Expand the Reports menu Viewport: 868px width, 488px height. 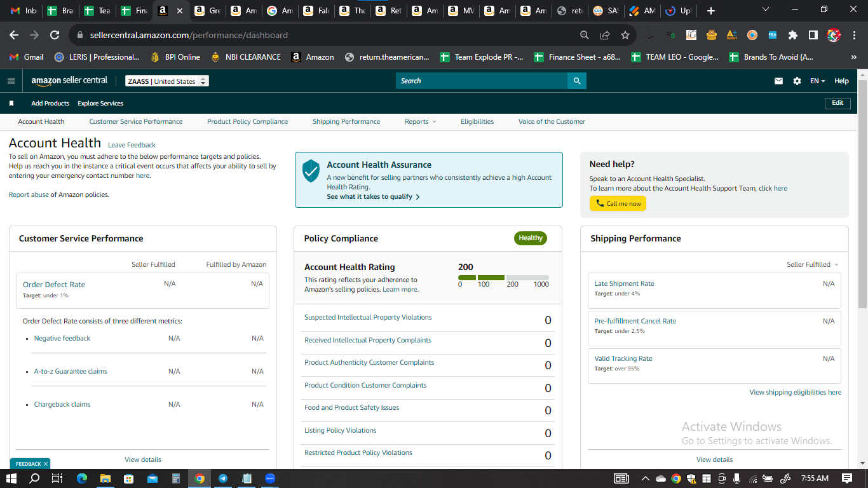(x=420, y=121)
